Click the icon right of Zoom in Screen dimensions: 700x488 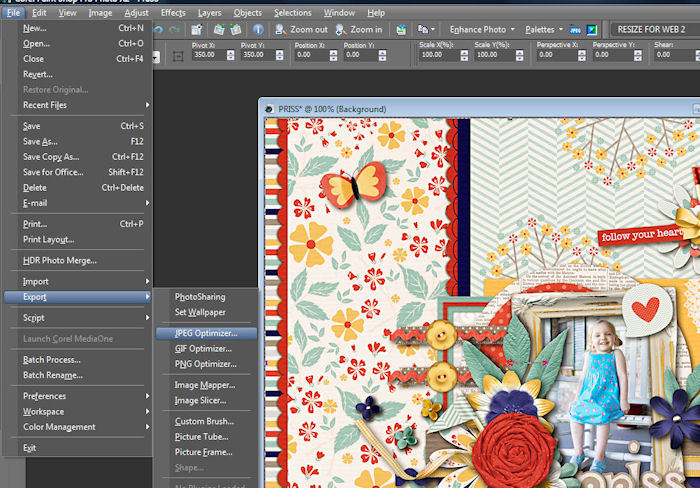[401, 29]
